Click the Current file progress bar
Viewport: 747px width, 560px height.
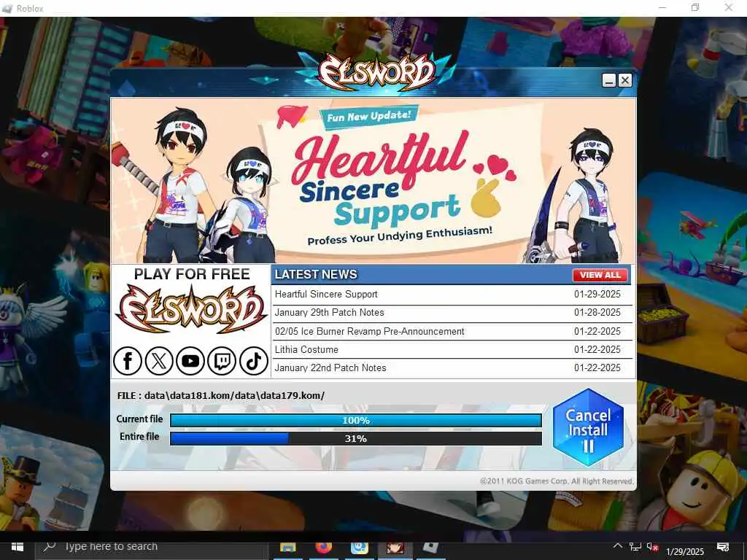click(356, 421)
